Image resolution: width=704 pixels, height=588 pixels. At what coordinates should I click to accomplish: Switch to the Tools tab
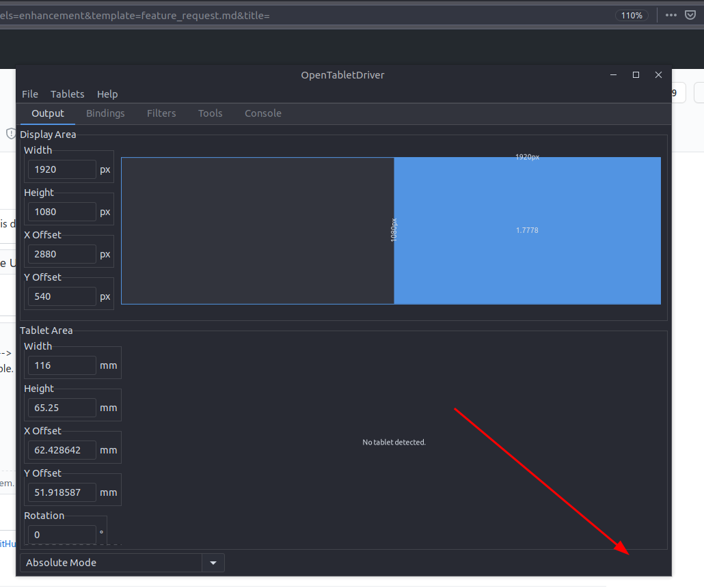210,113
